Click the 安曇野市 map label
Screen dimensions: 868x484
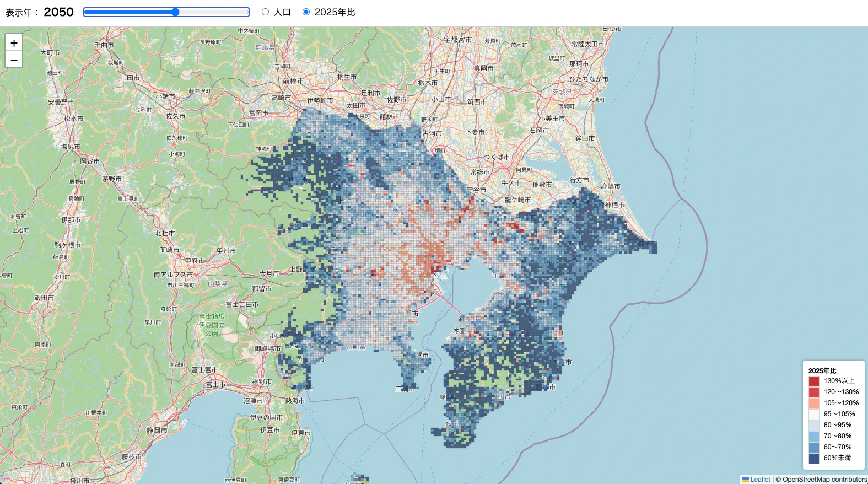coord(61,102)
